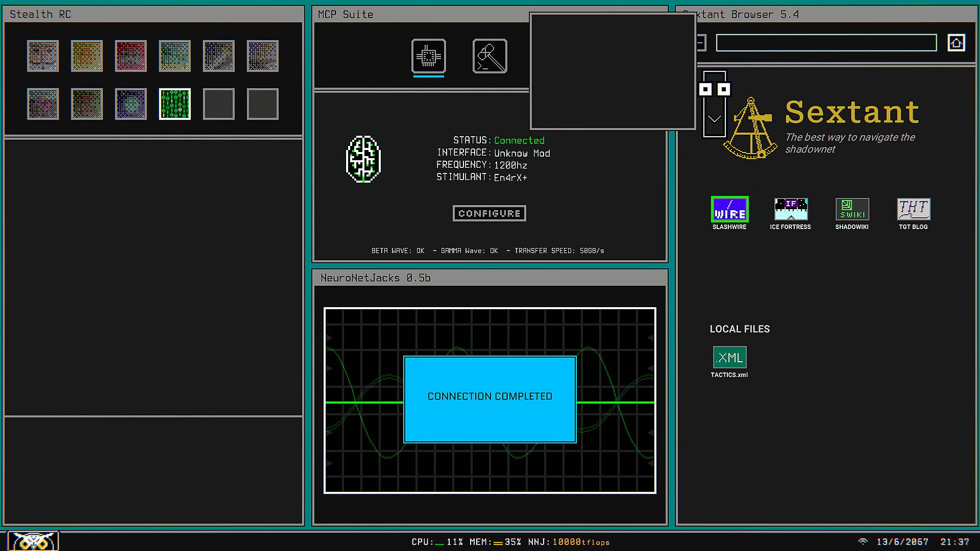980x551 pixels.
Task: Click the brain interface icon
Action: click(363, 159)
